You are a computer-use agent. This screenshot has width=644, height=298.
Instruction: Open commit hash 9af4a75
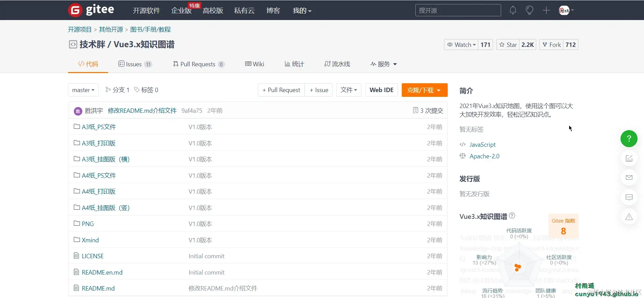coord(192,110)
